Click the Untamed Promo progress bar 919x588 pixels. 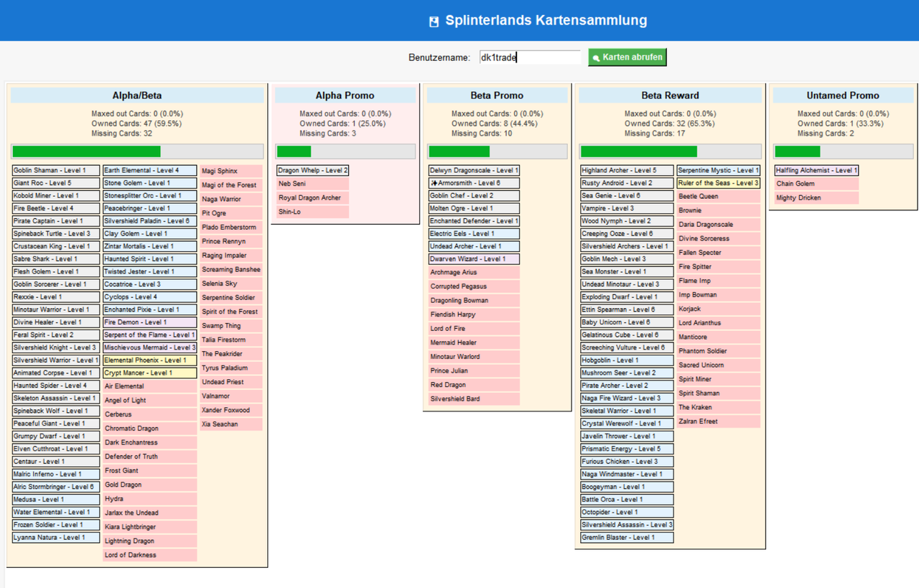[x=843, y=151]
